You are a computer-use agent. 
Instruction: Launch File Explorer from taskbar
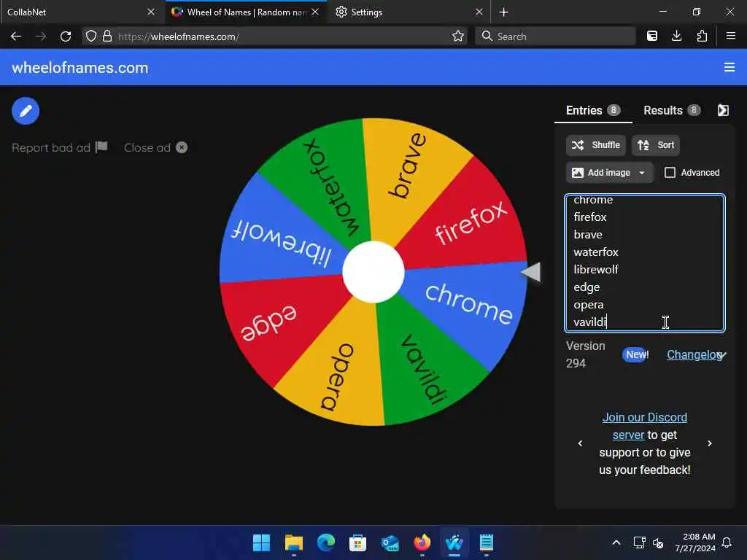(x=293, y=542)
